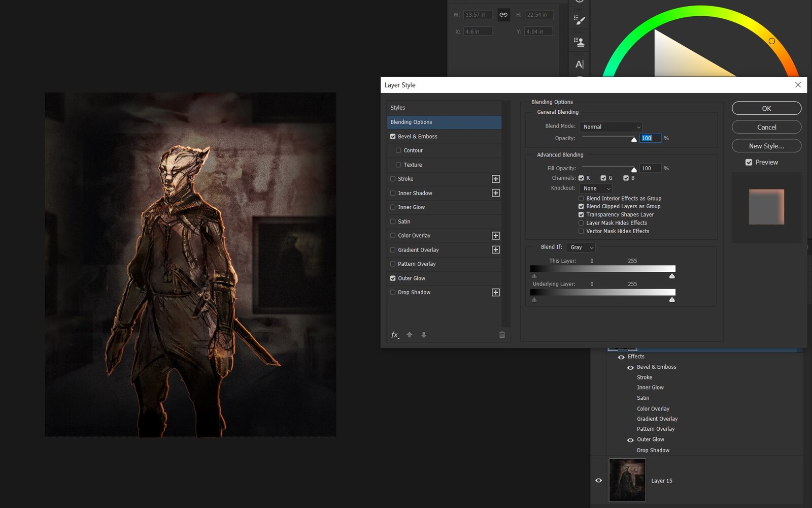Click the move effect up arrow
Screen dimensions: 812x508
[410, 335]
